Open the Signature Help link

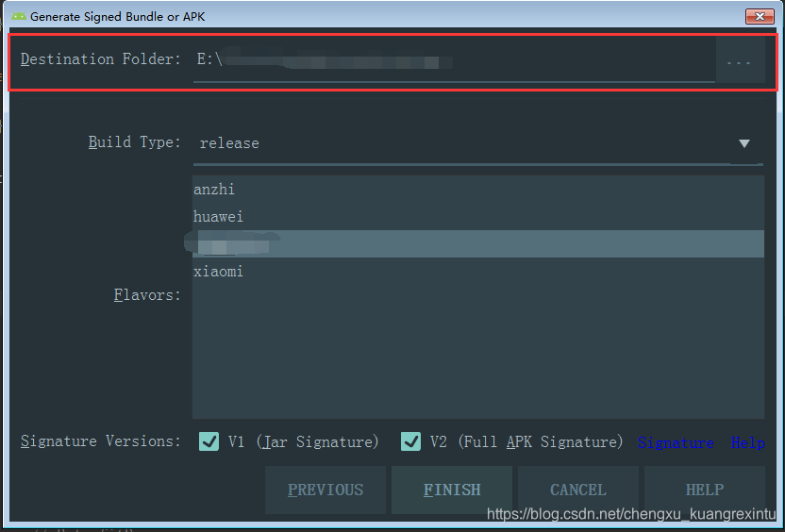(x=701, y=442)
